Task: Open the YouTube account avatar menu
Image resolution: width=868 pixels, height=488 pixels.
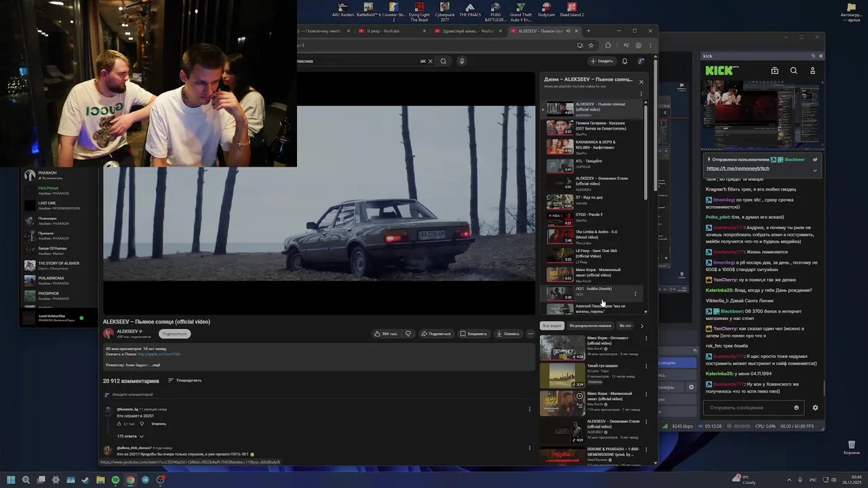Action: (x=642, y=61)
